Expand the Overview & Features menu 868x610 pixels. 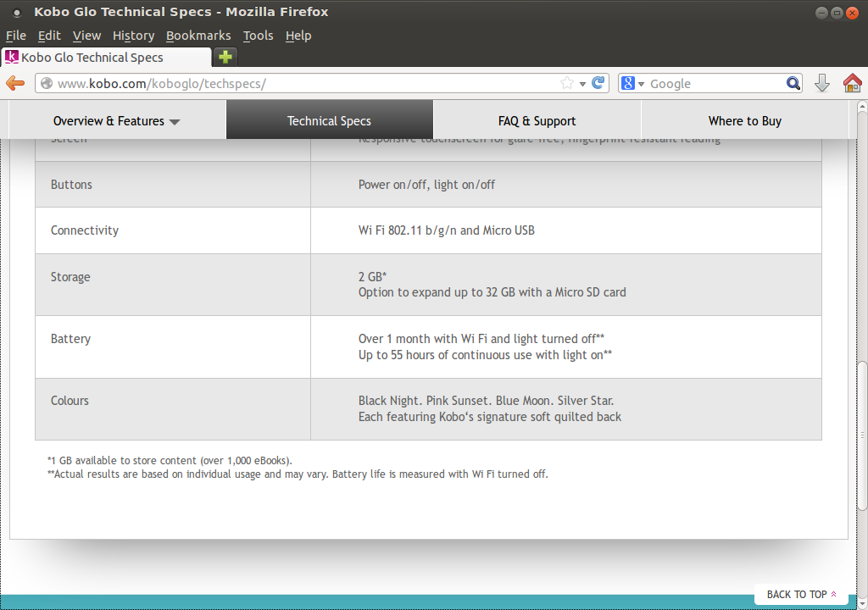[x=116, y=120]
